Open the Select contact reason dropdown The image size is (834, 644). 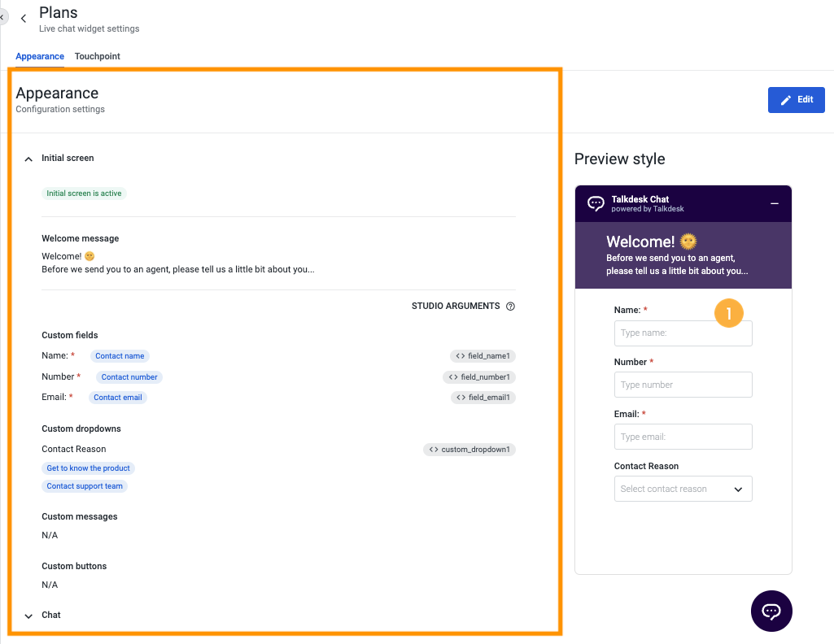(683, 489)
